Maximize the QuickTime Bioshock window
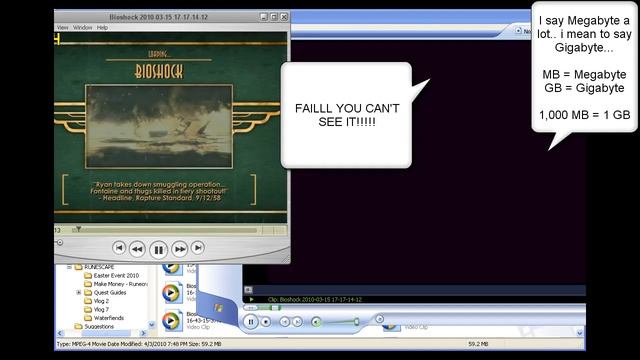The image size is (640, 360). pos(274,17)
